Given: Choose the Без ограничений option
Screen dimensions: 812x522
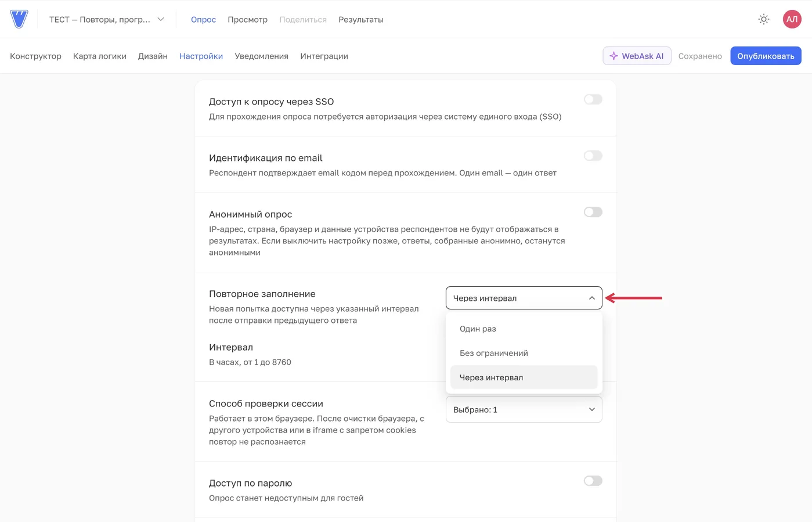Looking at the screenshot, I should tap(524, 353).
